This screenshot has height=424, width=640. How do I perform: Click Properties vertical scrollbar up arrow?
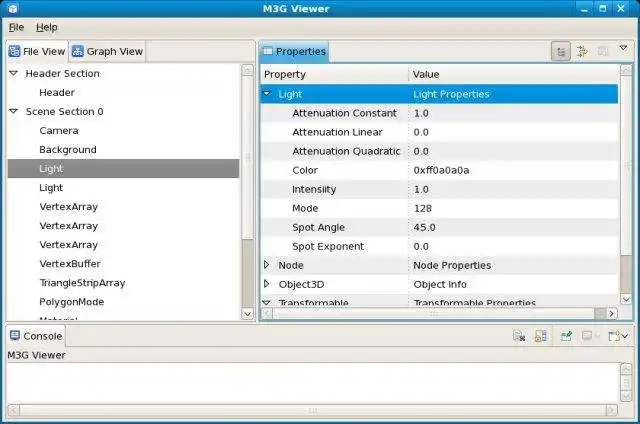tap(626, 70)
